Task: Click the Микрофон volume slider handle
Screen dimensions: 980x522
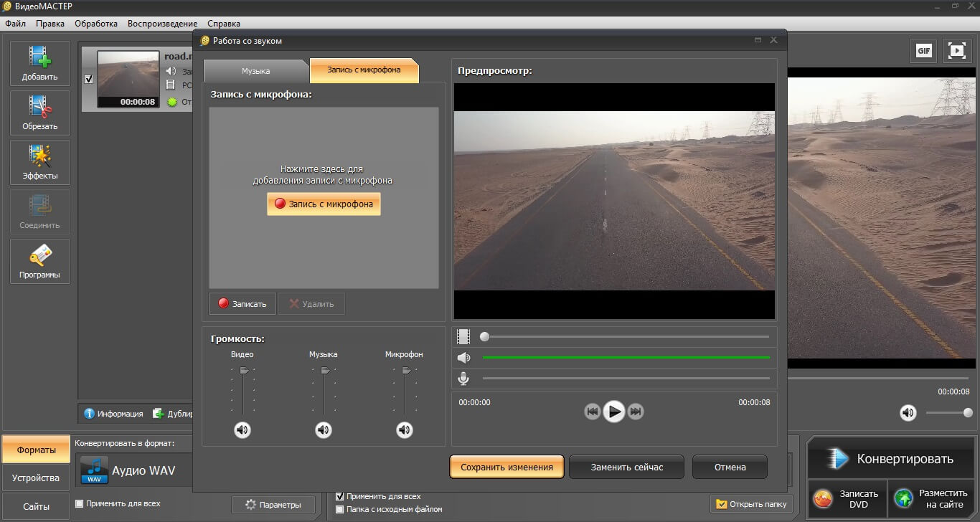Action: [x=406, y=371]
